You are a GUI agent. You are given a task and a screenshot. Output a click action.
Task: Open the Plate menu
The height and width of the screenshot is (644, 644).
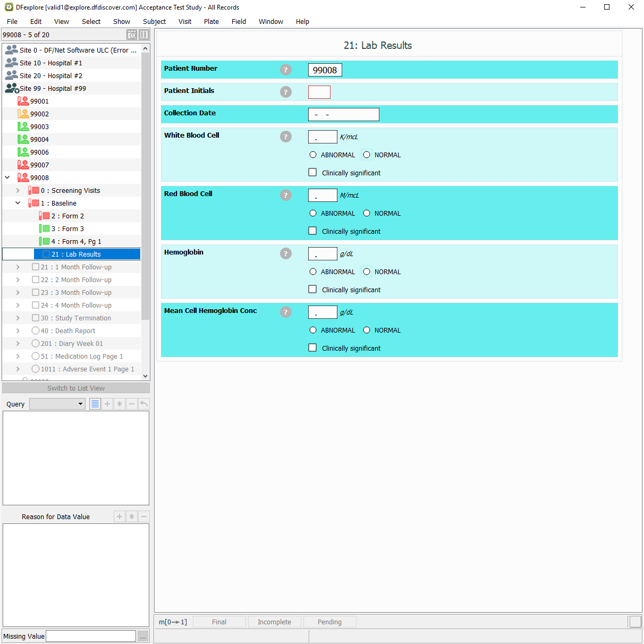tap(211, 22)
